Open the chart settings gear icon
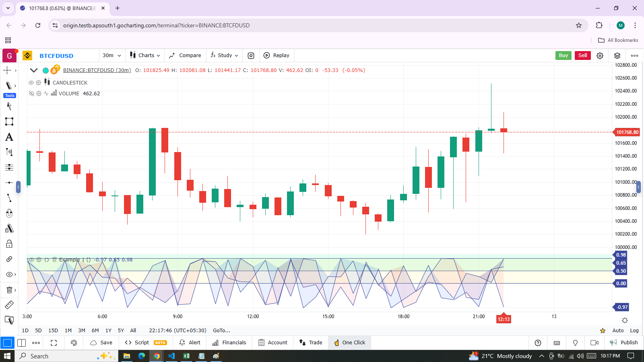The image size is (644, 362). pos(600,56)
